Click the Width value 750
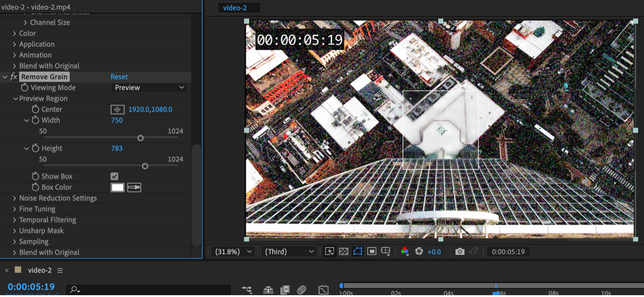The height and width of the screenshot is (297, 644). coord(117,120)
